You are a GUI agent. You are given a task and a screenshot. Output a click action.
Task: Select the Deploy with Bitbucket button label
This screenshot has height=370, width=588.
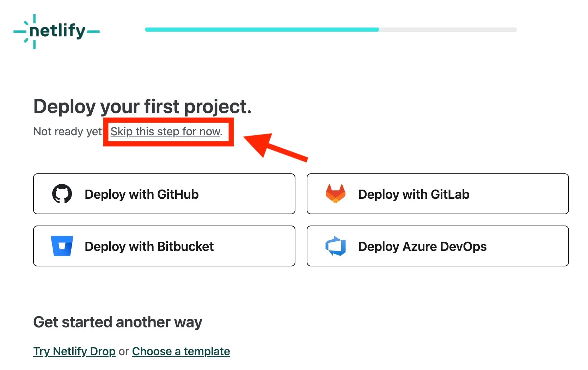click(149, 246)
